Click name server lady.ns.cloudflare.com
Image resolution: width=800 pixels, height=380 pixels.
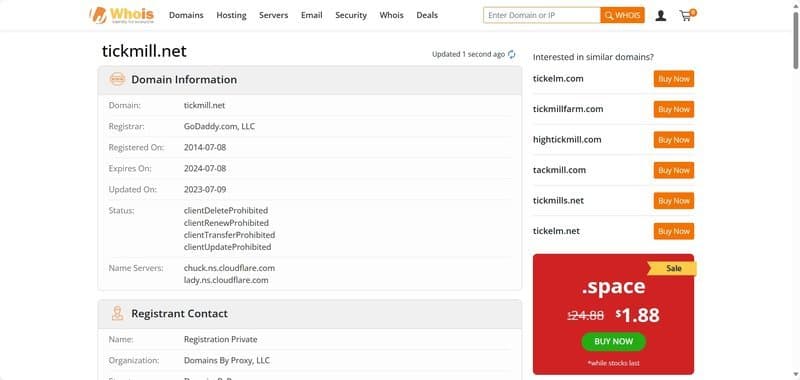pos(226,280)
